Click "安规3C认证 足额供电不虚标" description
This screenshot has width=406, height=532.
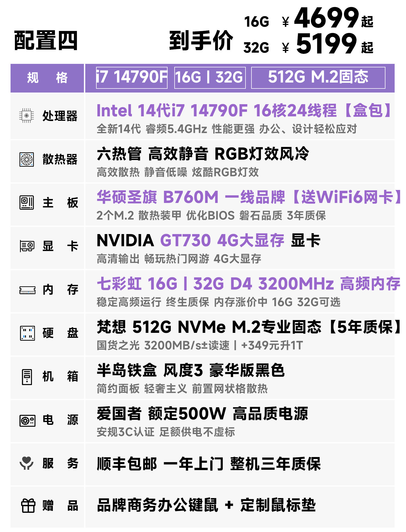click(x=166, y=432)
